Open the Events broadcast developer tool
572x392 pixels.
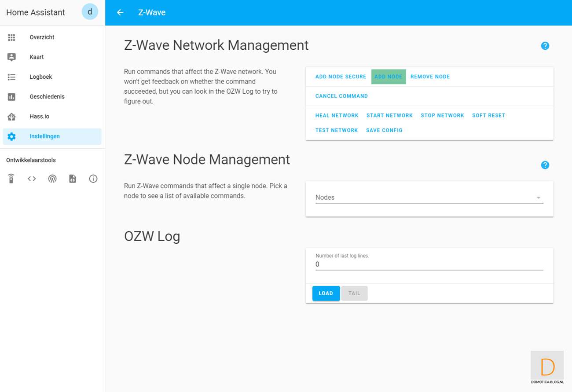point(52,179)
